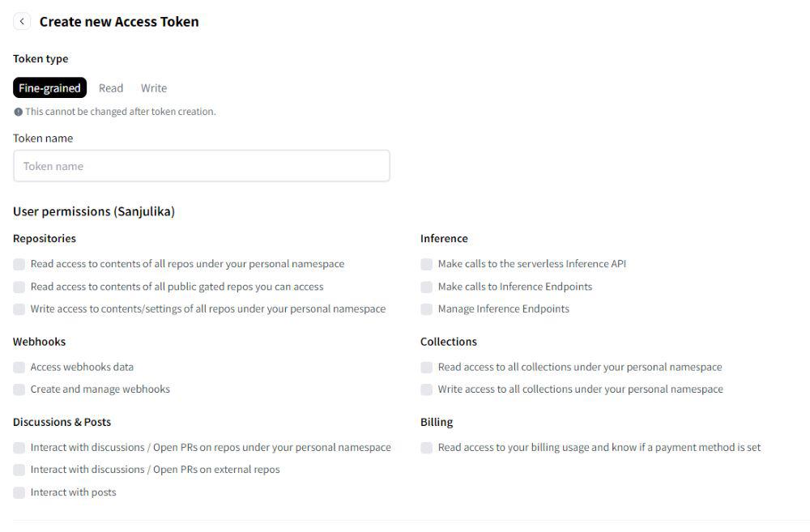Click the info icon below token type
Image resolution: width=810 pixels, height=532 pixels.
pos(18,112)
